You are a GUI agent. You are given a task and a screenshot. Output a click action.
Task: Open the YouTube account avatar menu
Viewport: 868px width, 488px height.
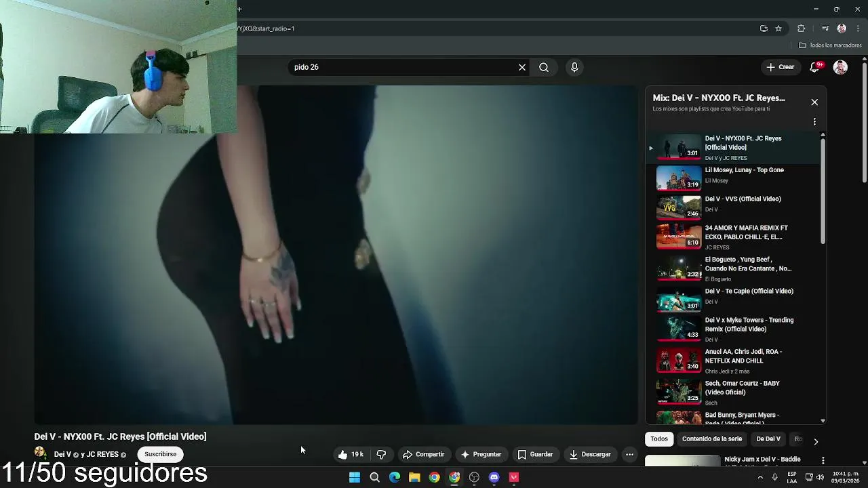(x=840, y=67)
